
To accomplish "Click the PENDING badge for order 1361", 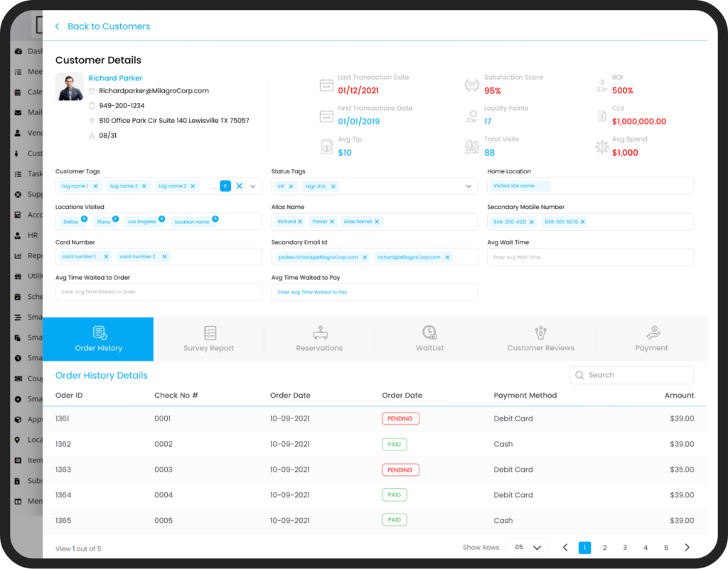I will click(400, 418).
